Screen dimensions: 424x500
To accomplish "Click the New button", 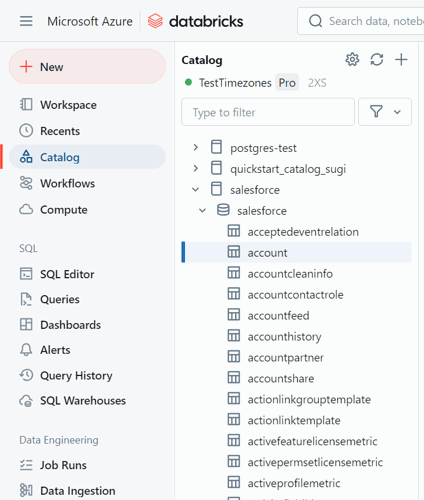I will [87, 67].
